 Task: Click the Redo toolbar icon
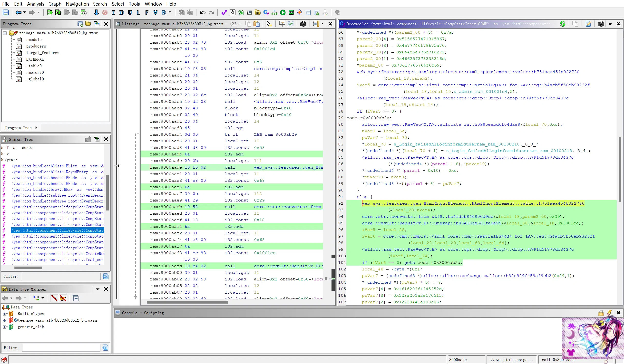coord(211,12)
